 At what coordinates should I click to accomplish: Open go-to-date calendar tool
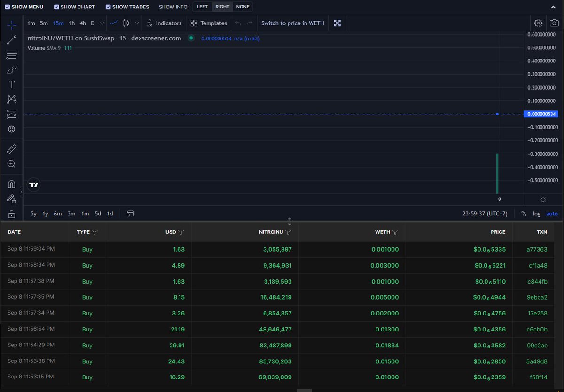(131, 214)
